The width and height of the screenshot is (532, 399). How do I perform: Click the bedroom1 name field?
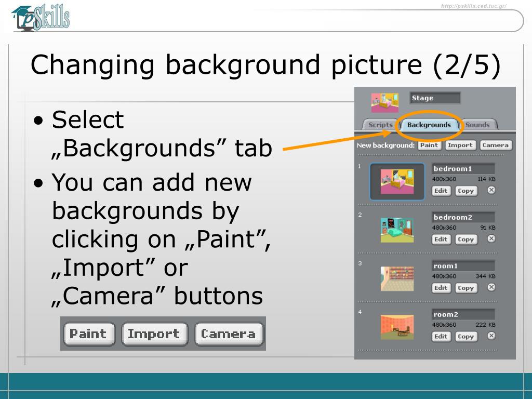pos(463,169)
